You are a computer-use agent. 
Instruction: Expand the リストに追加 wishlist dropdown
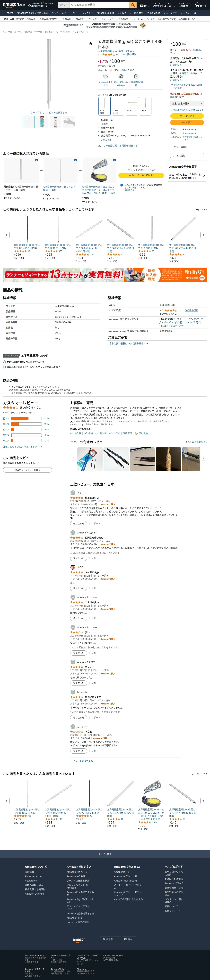[187, 156]
